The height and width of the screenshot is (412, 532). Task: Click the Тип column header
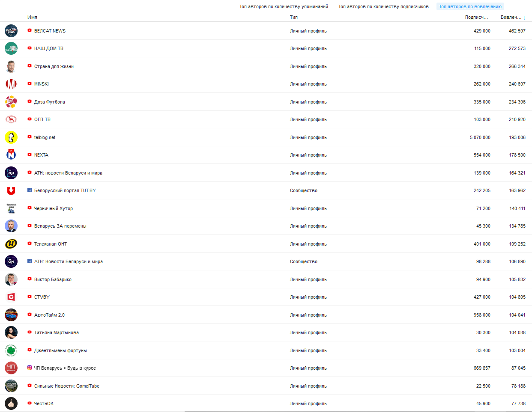coord(294,18)
